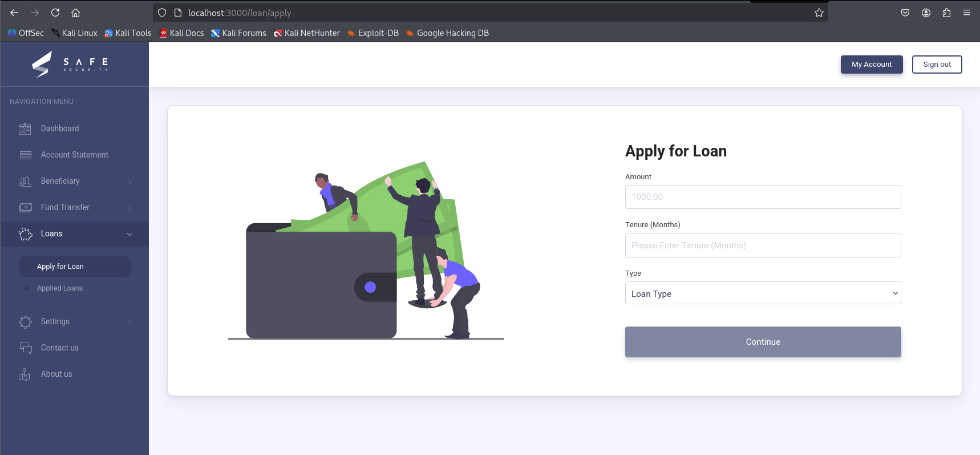Open the Firefox extensions puzzle icon
The height and width of the screenshot is (455, 980).
pos(946,13)
